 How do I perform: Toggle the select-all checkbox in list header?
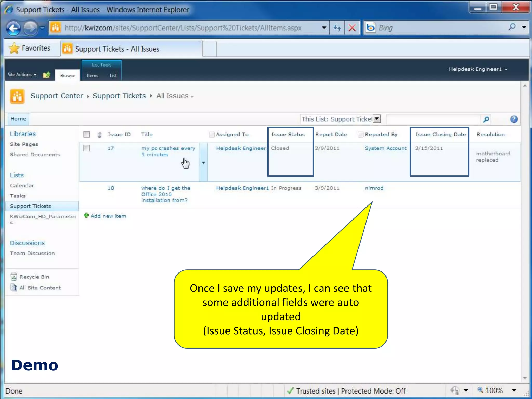click(x=87, y=134)
